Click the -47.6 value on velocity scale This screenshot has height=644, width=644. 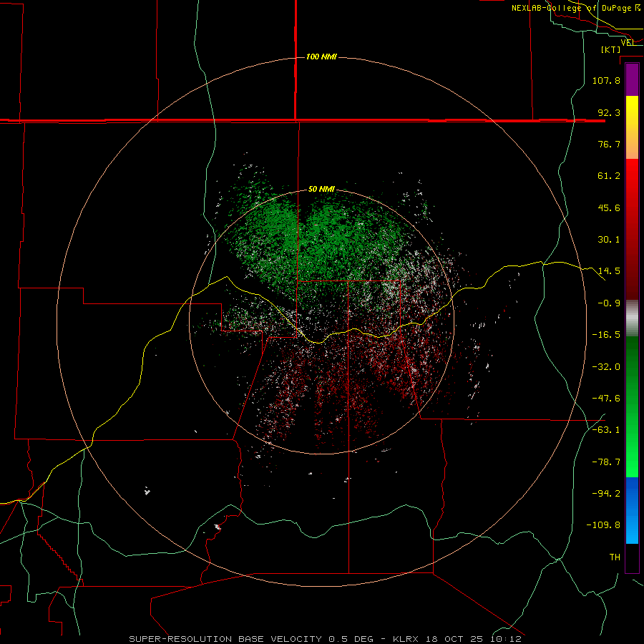[x=606, y=399]
